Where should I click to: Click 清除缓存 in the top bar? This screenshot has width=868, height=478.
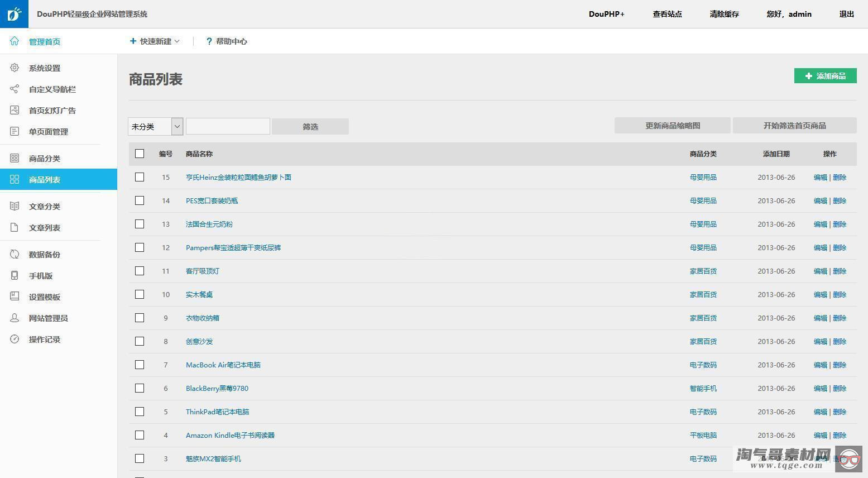(x=725, y=14)
